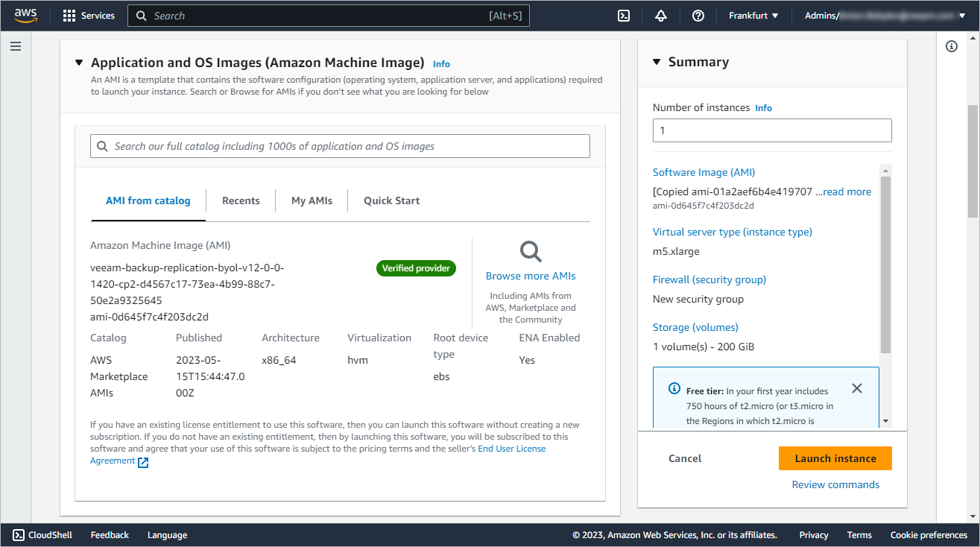Click the Summary panel scrollbar
980x547 pixels.
click(885, 265)
